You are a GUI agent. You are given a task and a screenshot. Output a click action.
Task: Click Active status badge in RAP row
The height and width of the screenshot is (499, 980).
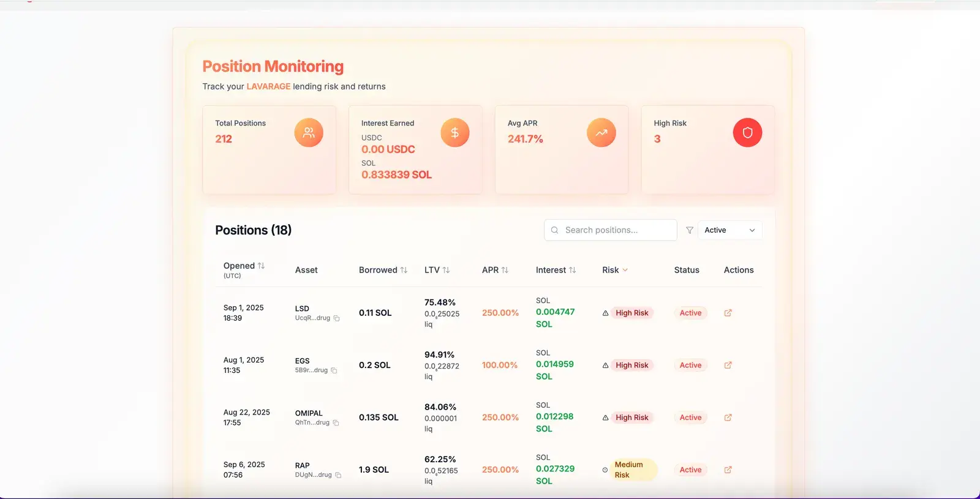pyautogui.click(x=690, y=470)
